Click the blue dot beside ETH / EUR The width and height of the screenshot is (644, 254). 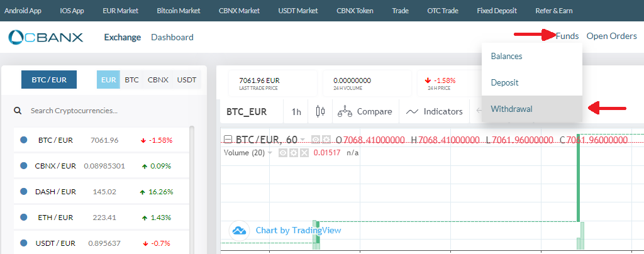coord(23,217)
